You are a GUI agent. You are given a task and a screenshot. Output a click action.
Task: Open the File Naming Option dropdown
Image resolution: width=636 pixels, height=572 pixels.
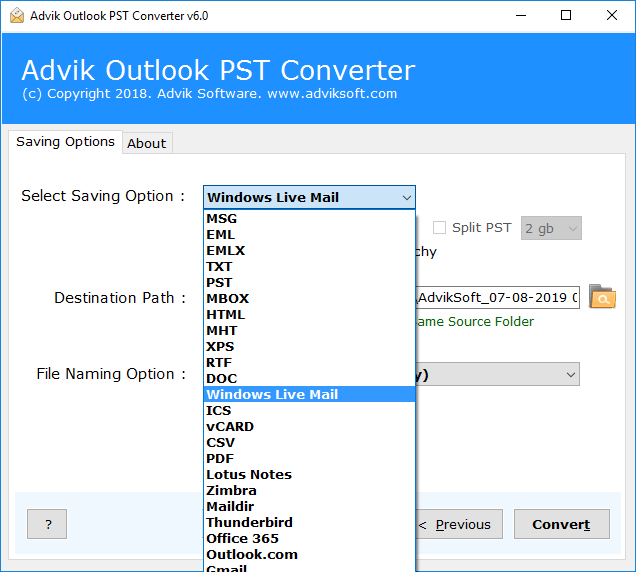[x=498, y=374]
